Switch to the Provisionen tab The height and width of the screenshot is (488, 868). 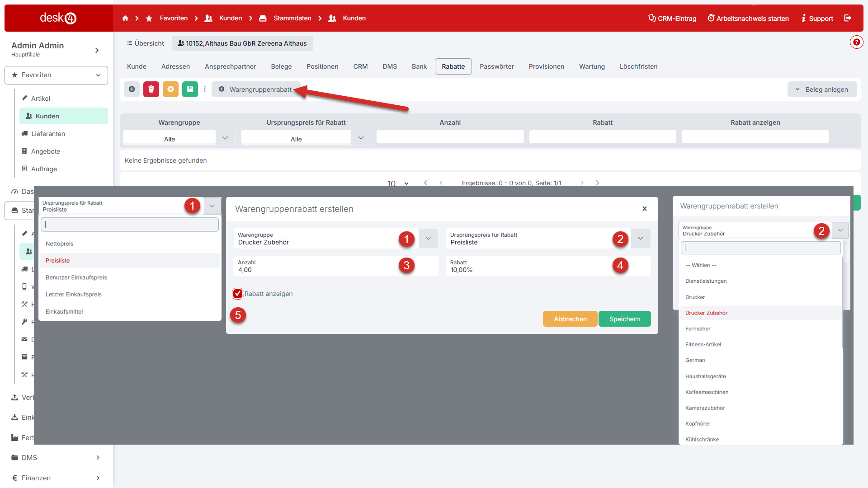pyautogui.click(x=546, y=66)
